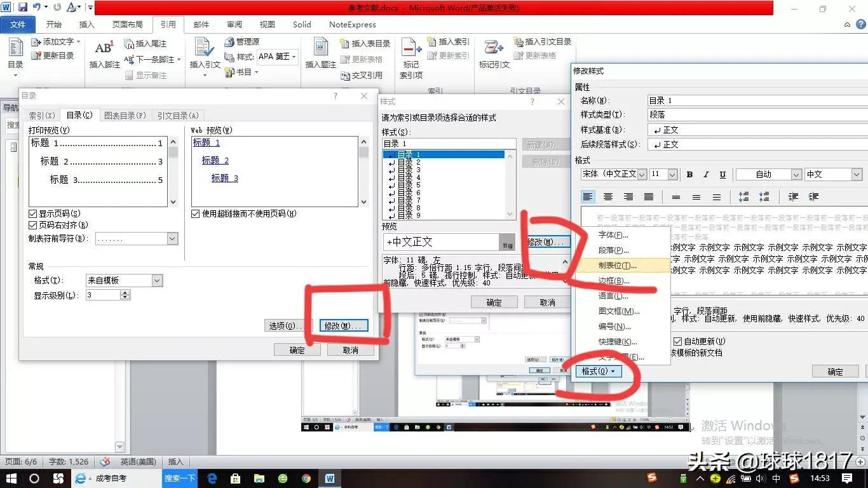
Task: Open the 制表符前导符 dropdown
Action: point(172,239)
